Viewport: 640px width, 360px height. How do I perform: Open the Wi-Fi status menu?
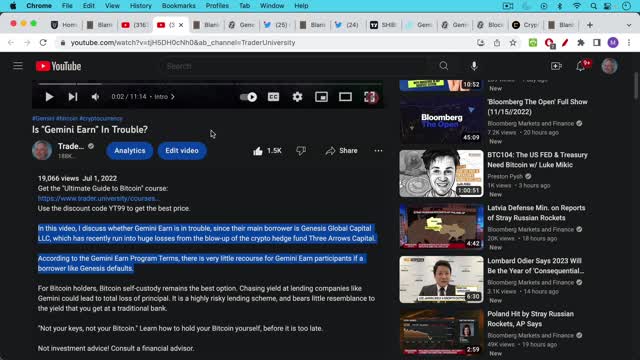(577, 6)
